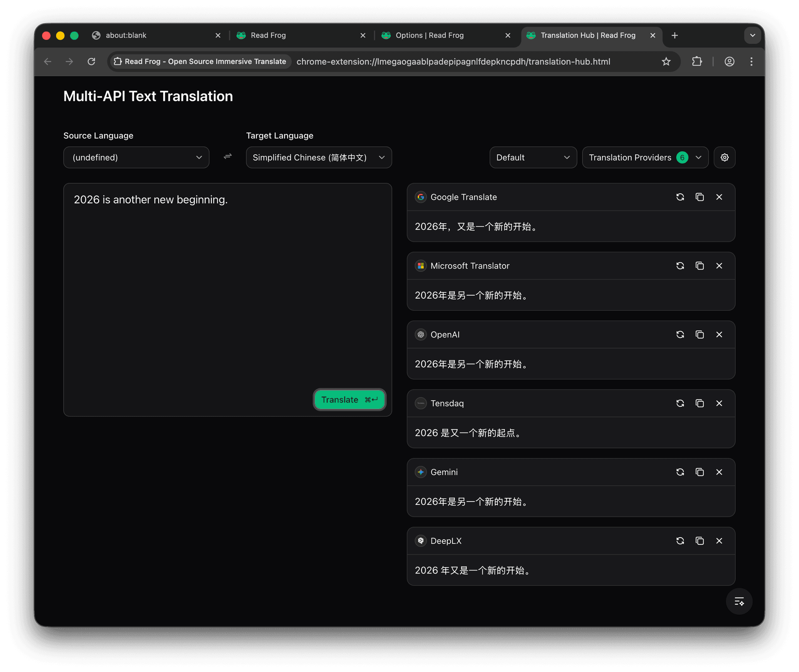The image size is (799, 672).
Task: Bookmark the page with the star icon
Action: point(666,61)
